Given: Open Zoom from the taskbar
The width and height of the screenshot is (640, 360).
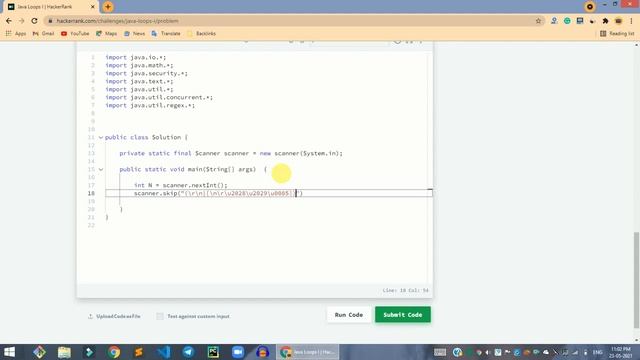Looking at the screenshot, I should coord(238,352).
